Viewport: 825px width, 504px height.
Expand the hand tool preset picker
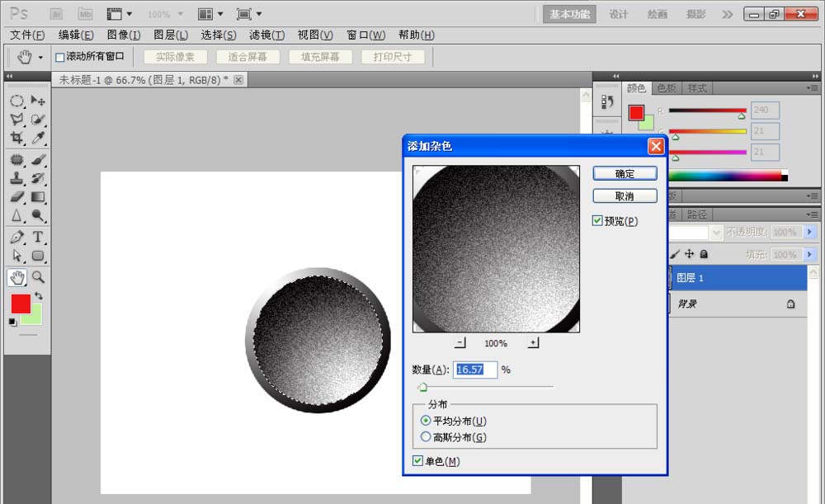[x=31, y=57]
